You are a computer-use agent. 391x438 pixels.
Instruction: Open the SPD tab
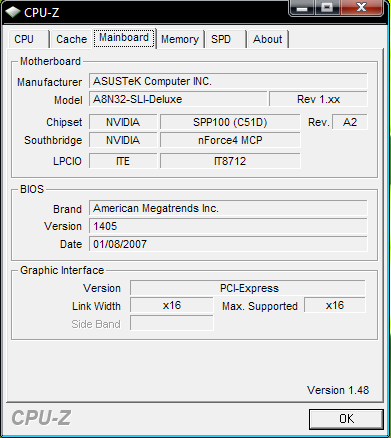pos(226,39)
